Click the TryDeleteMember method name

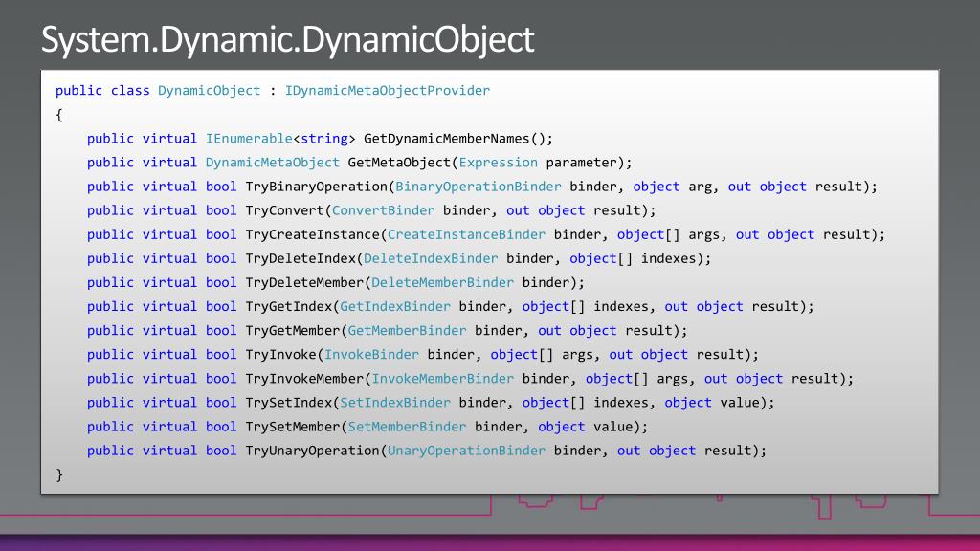click(304, 283)
